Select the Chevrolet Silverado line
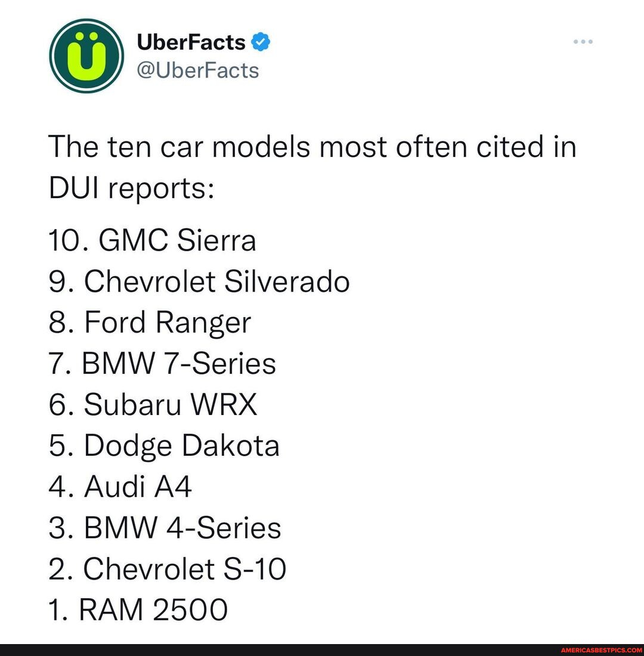 click(198, 281)
